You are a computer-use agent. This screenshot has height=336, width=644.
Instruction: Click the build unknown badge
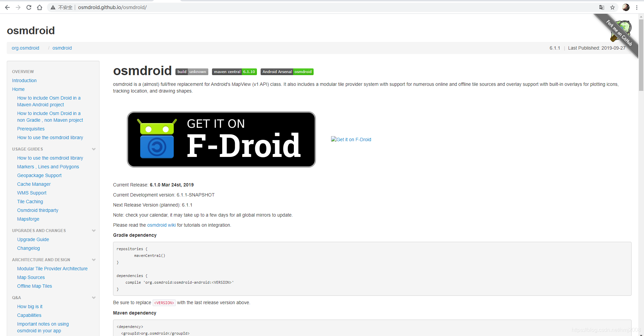[x=192, y=72]
